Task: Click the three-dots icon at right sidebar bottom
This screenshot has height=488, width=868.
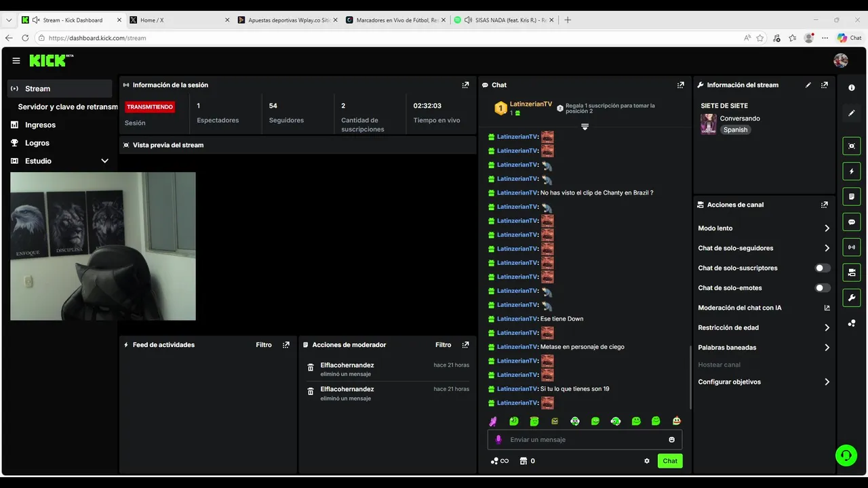Action: 852,323
